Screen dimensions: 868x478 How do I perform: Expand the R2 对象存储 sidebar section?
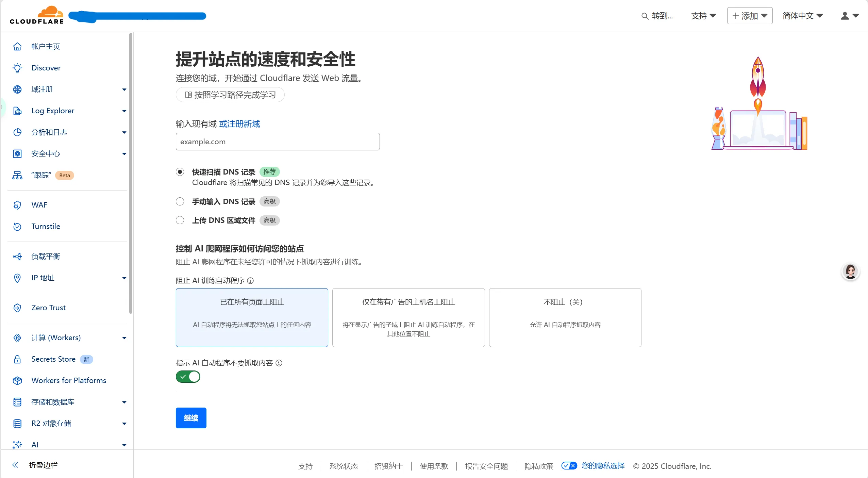[x=124, y=424]
